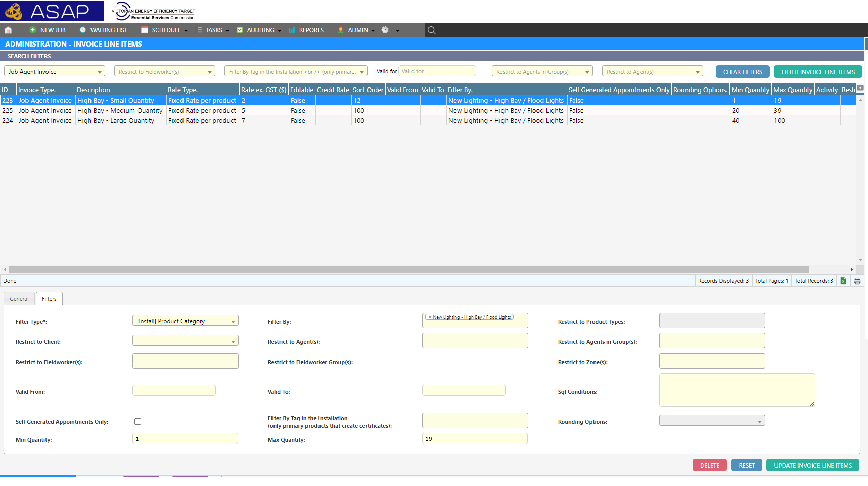This screenshot has width=868, height=486.
Task: Remove the New Lighting tag from Filter By
Action: click(430, 317)
